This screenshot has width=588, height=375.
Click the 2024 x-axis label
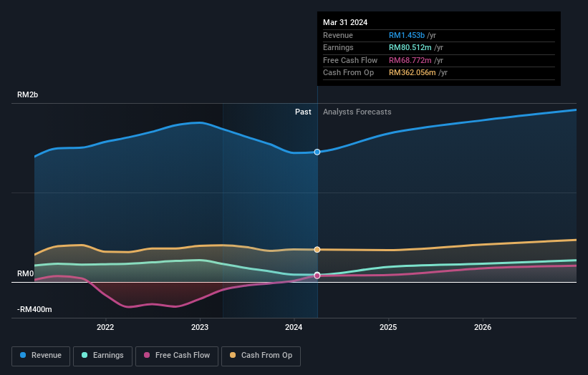(x=294, y=328)
